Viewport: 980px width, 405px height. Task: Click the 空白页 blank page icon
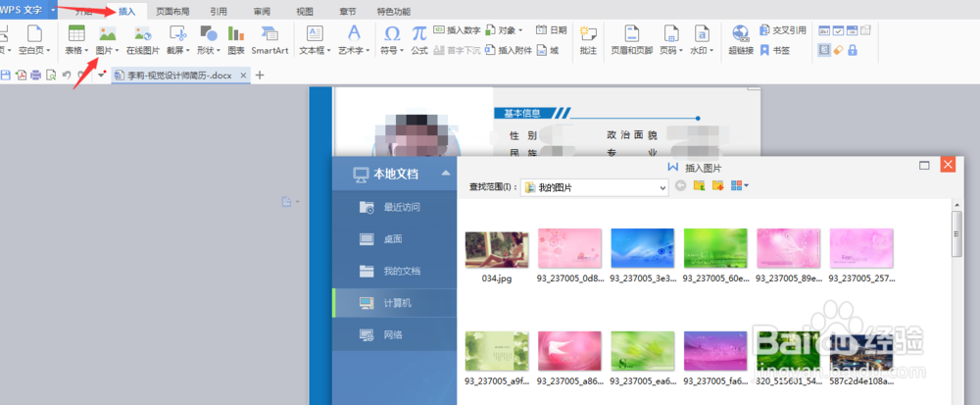tap(34, 33)
